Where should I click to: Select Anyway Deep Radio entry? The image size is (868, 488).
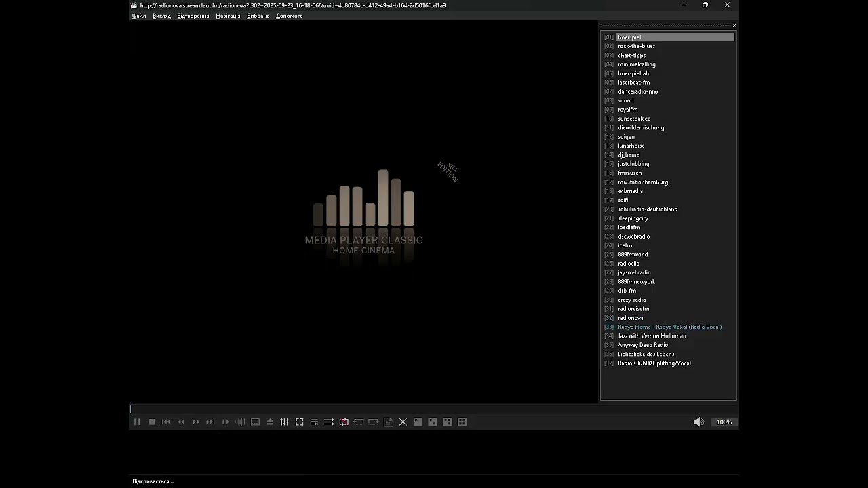coord(669,345)
